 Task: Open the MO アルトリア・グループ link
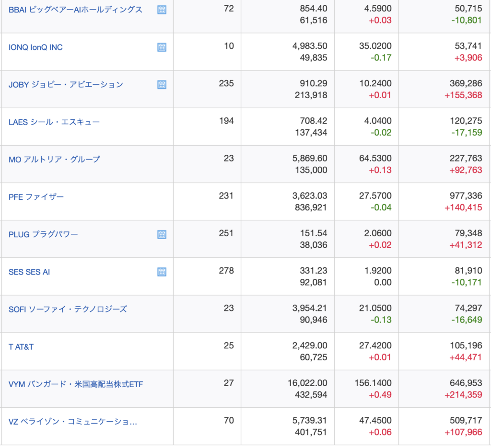click(54, 159)
